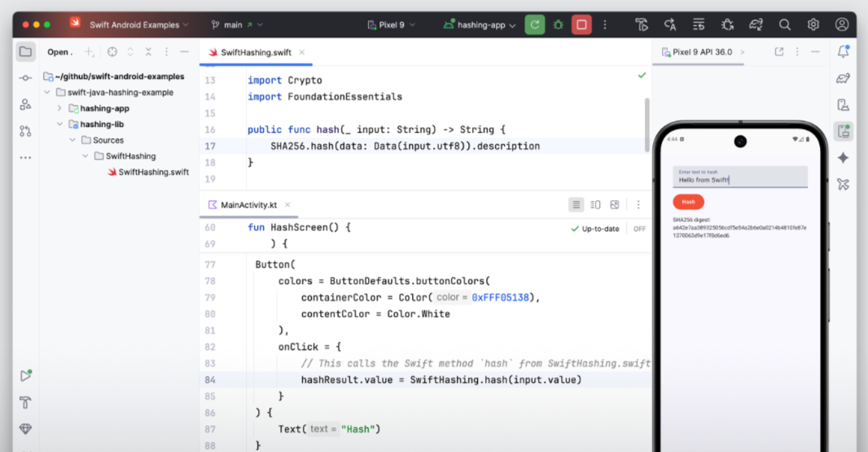Switch editor to Split view mode

coord(595,205)
